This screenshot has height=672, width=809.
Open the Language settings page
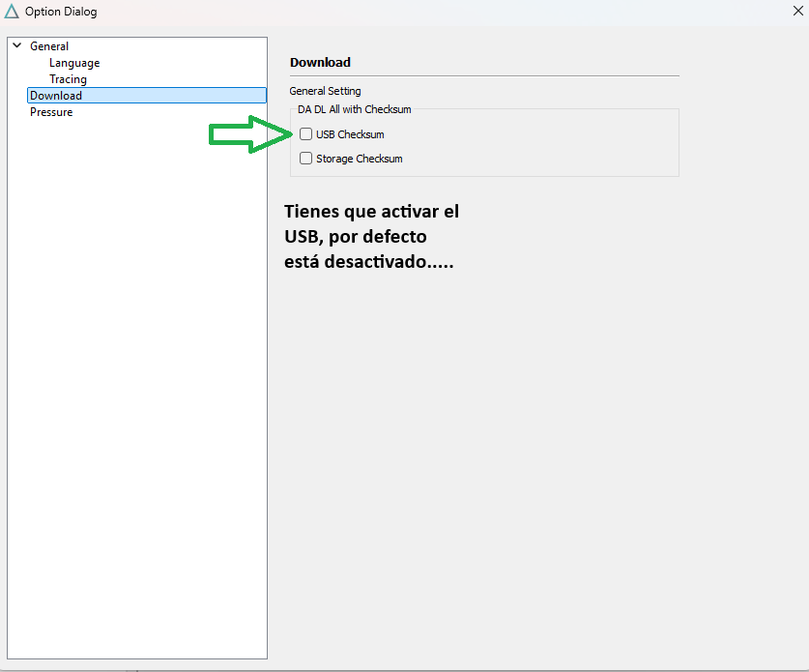tap(74, 63)
